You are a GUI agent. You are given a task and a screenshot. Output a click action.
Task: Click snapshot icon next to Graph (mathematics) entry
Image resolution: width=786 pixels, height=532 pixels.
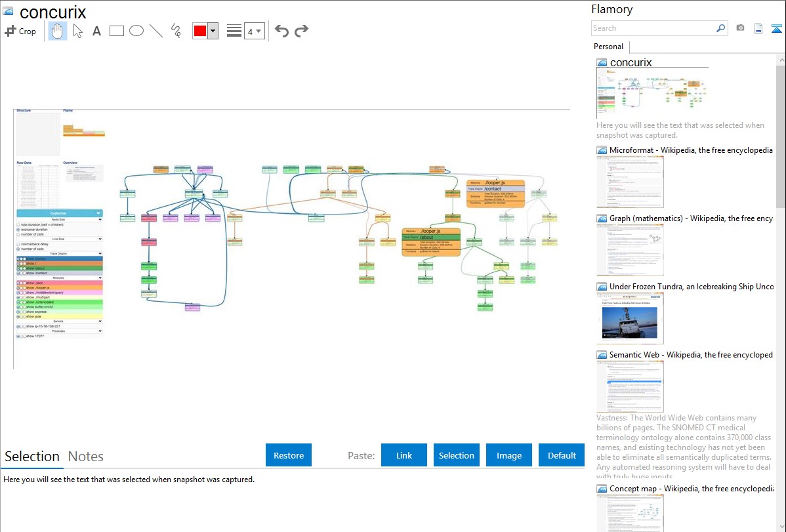click(602, 218)
